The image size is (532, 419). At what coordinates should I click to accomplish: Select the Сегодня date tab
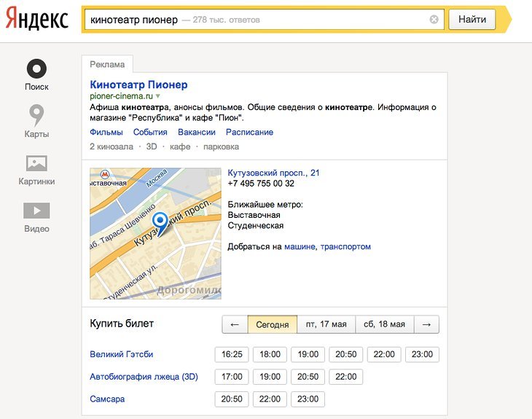tap(273, 325)
